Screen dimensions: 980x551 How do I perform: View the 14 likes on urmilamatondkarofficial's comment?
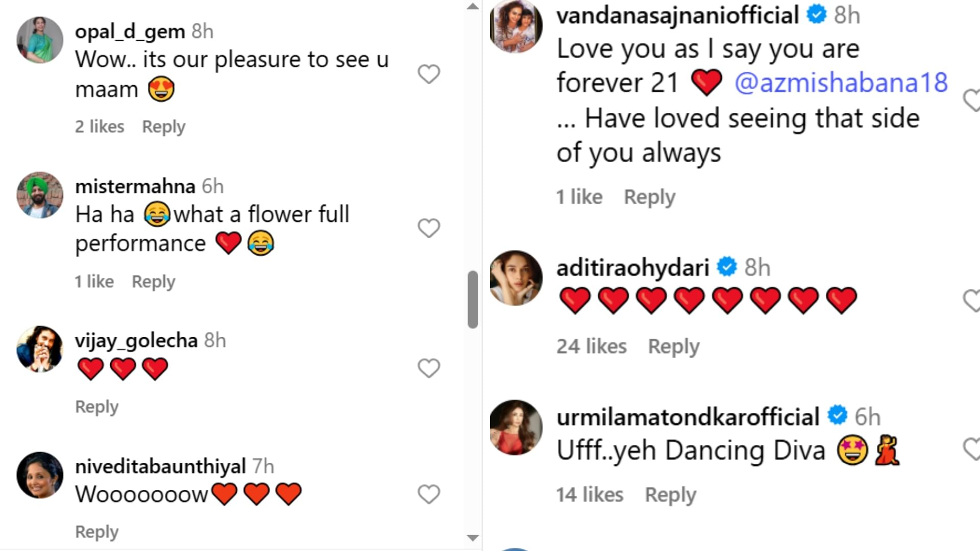click(590, 495)
